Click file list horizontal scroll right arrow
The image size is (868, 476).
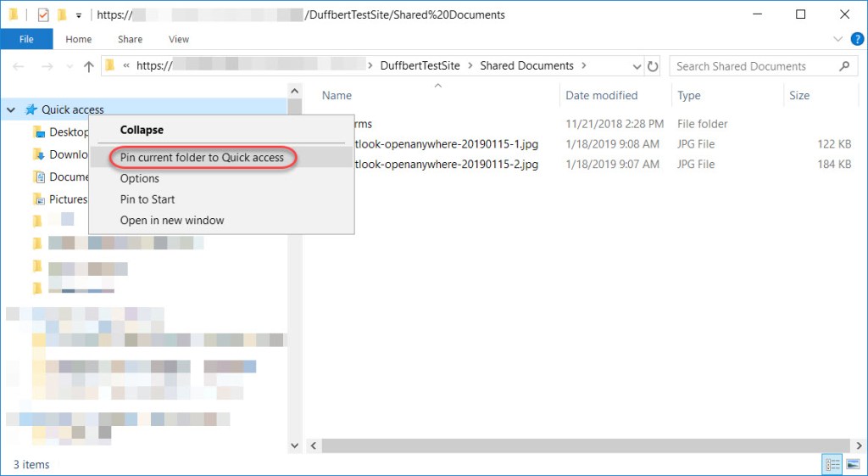(x=859, y=445)
